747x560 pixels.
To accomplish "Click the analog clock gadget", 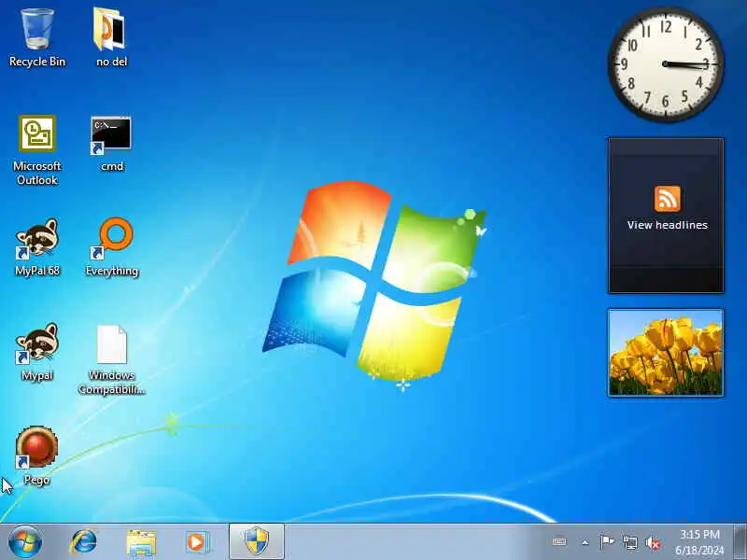I will click(666, 64).
